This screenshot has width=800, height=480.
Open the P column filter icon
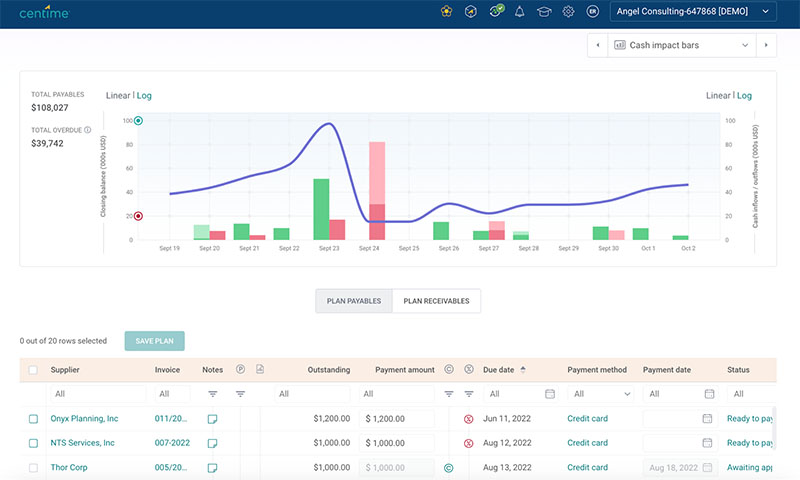coord(240,394)
